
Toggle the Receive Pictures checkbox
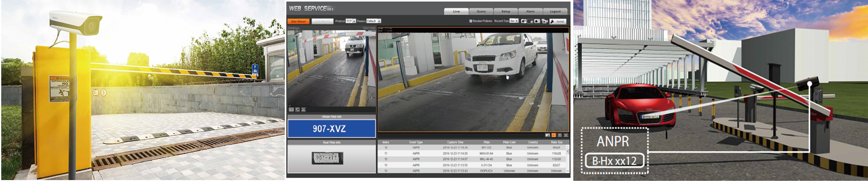pyautogui.click(x=471, y=21)
